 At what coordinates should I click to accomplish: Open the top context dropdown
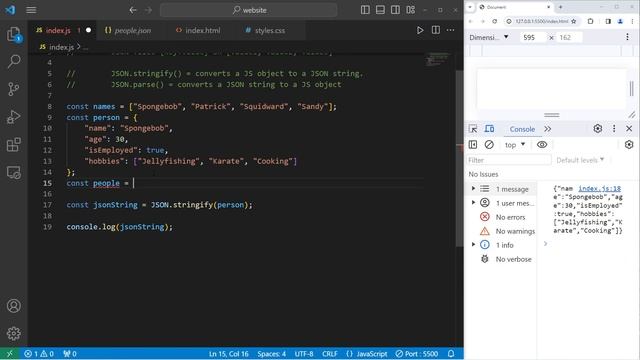pos(515,144)
